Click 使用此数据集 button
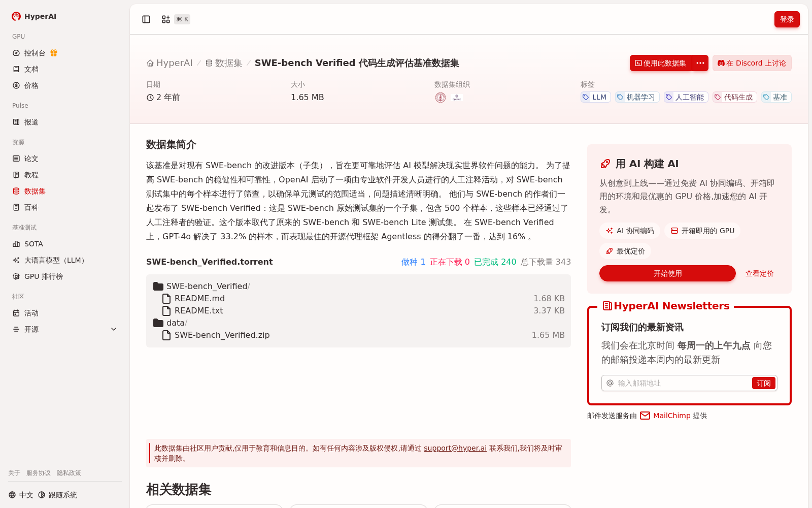Image resolution: width=812 pixels, height=508 pixels. (x=661, y=63)
